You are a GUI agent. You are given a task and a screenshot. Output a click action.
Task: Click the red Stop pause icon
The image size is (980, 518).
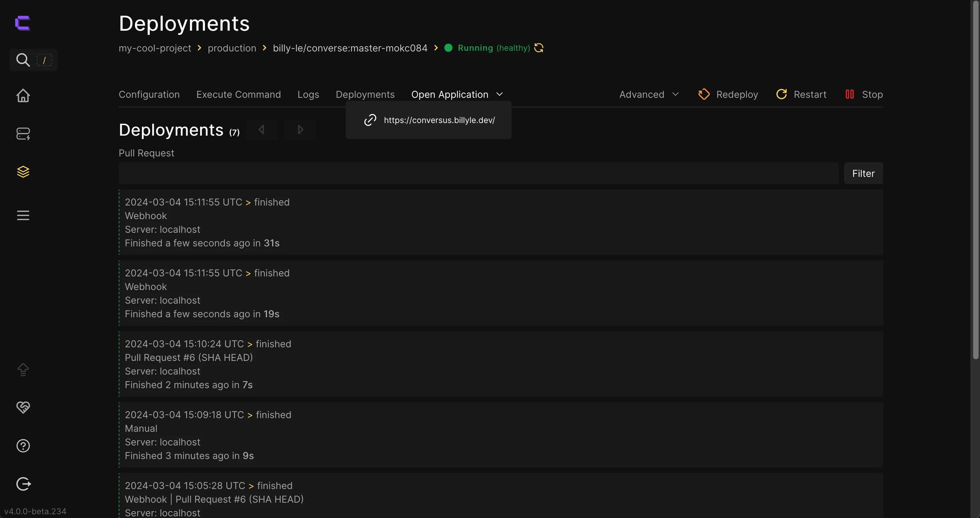click(849, 94)
